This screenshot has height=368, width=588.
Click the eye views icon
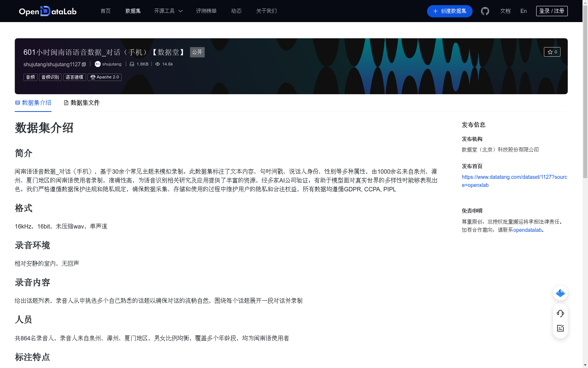tap(158, 64)
